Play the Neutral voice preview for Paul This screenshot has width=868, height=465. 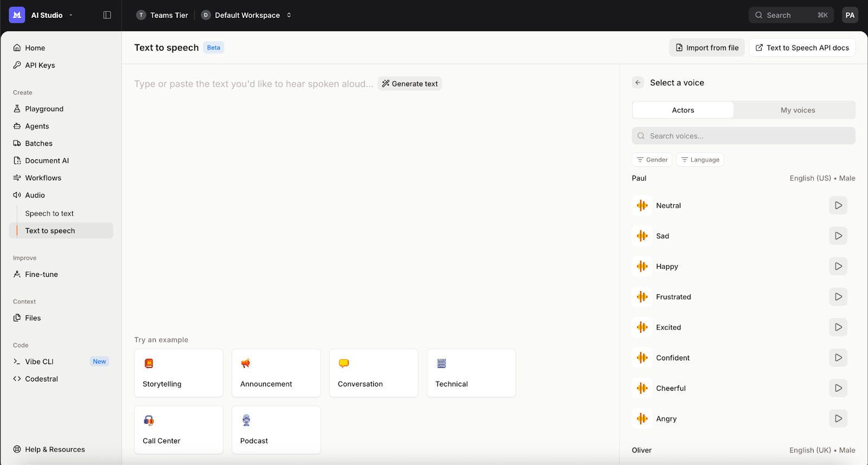[x=838, y=205]
